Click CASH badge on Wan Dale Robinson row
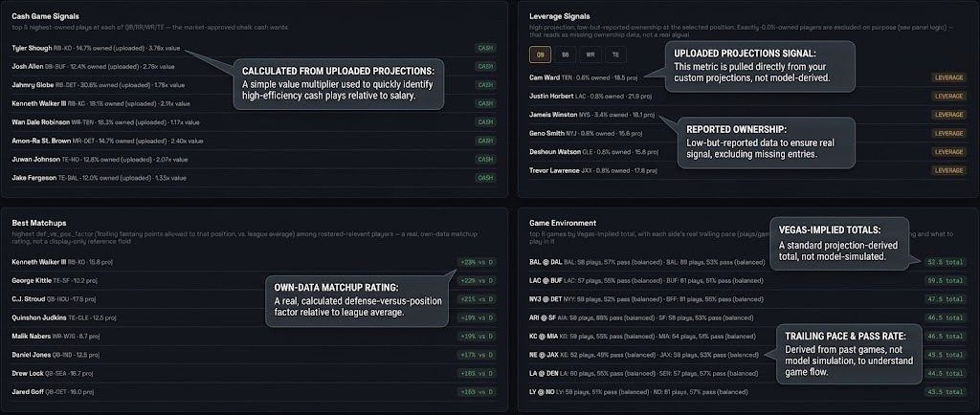Viewport: 980px width, 415px height. point(485,122)
